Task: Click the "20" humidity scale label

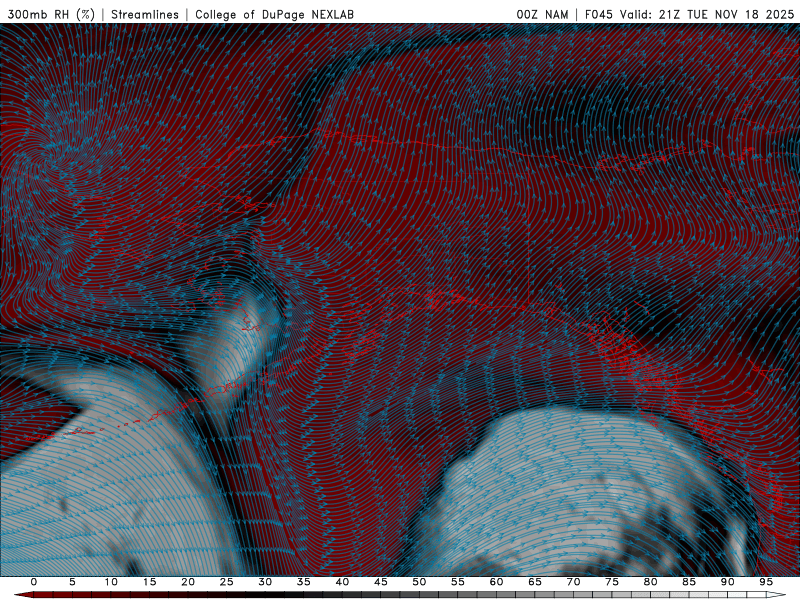Action: (x=188, y=582)
